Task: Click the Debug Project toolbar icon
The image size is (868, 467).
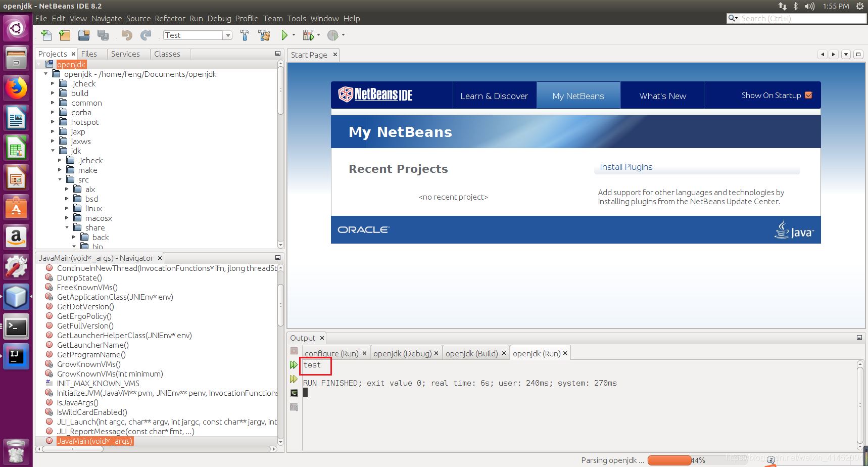Action: point(307,35)
